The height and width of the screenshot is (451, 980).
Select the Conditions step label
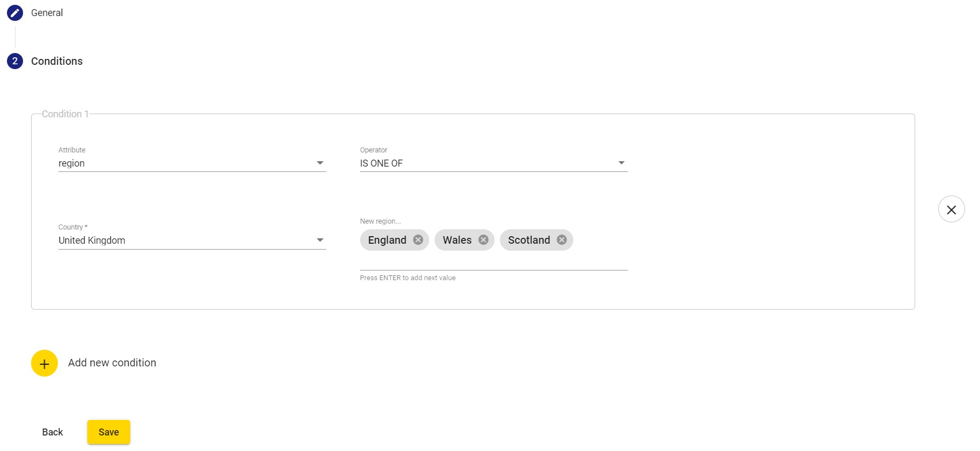57,61
